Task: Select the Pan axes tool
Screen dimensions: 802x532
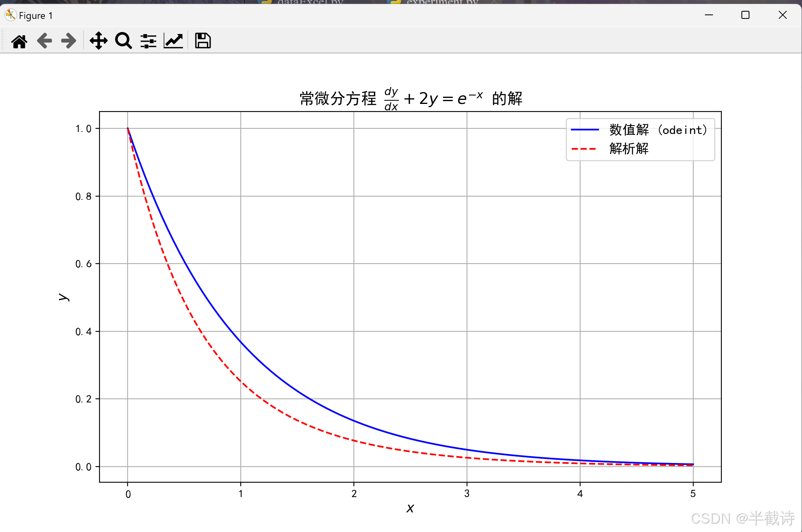Action: pyautogui.click(x=98, y=41)
